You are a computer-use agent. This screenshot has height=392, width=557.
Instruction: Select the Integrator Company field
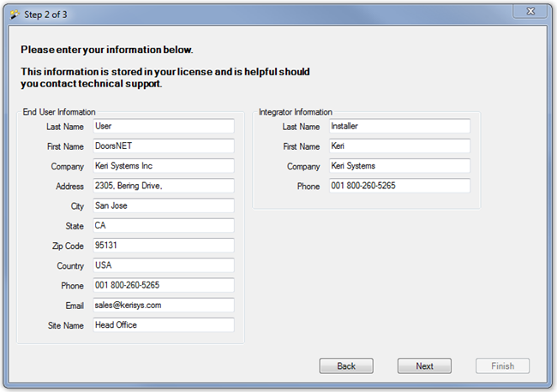[x=399, y=166]
